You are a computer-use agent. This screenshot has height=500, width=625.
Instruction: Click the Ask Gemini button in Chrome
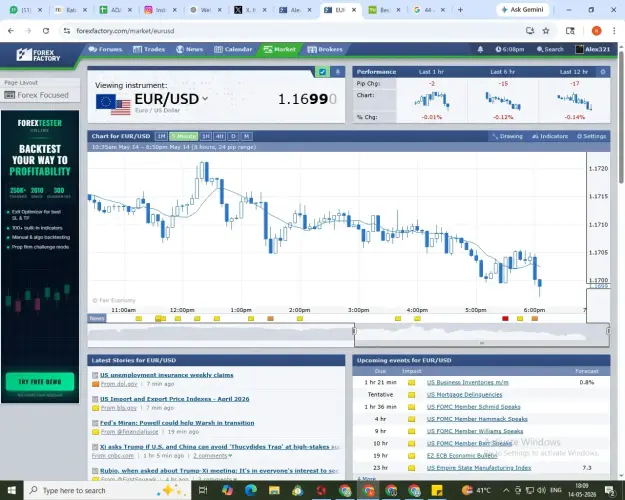[x=522, y=10]
